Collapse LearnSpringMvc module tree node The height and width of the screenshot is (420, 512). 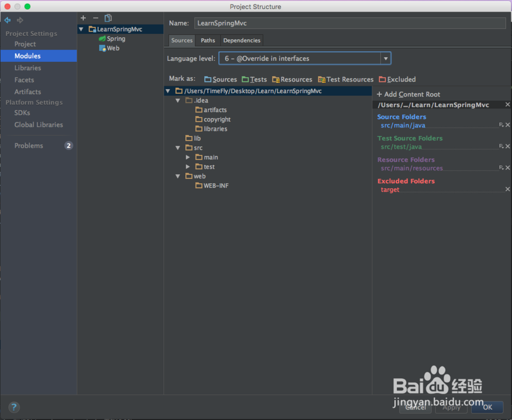click(x=81, y=29)
